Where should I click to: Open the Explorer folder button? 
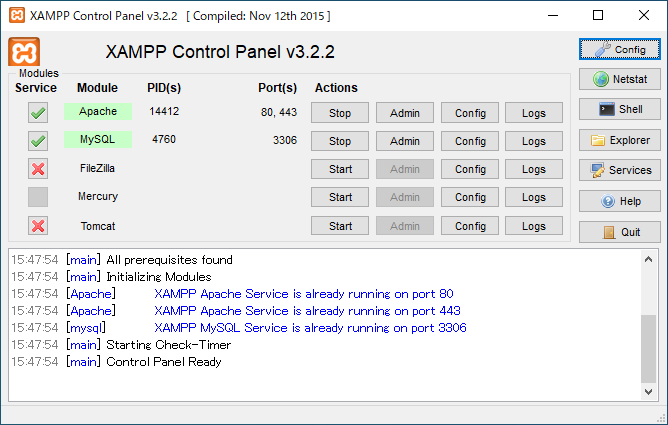point(620,141)
